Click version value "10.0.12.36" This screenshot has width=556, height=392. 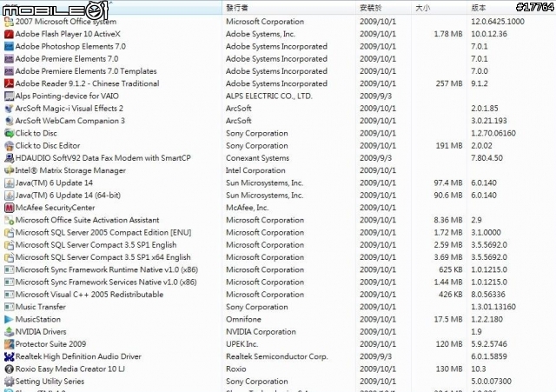(489, 34)
